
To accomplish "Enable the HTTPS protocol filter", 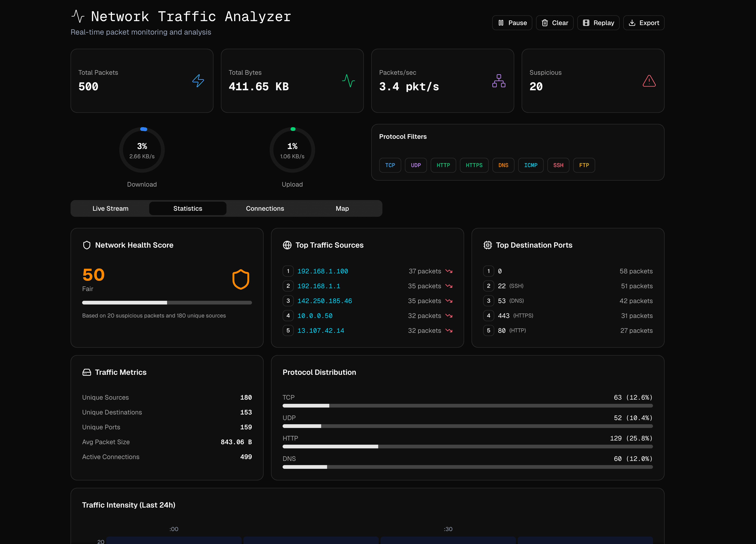I will 474,165.
